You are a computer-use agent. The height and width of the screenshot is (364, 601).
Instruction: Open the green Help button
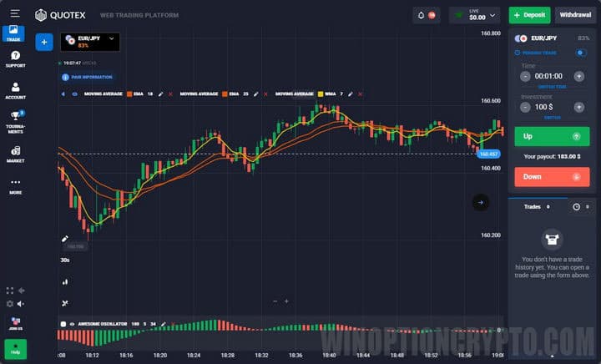15,349
